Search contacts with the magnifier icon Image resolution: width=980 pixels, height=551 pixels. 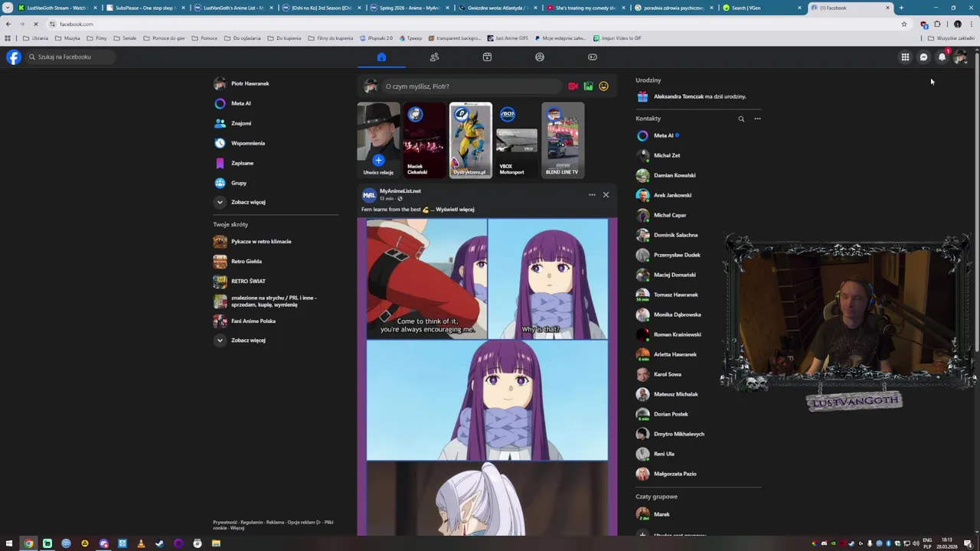(741, 119)
